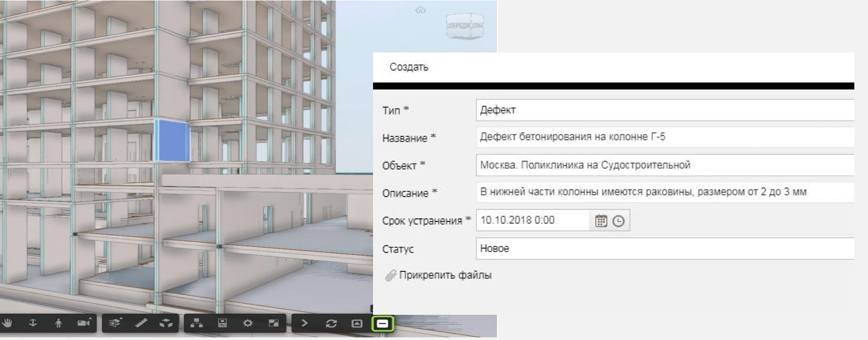Click the refresh sync arrows icon

click(331, 323)
